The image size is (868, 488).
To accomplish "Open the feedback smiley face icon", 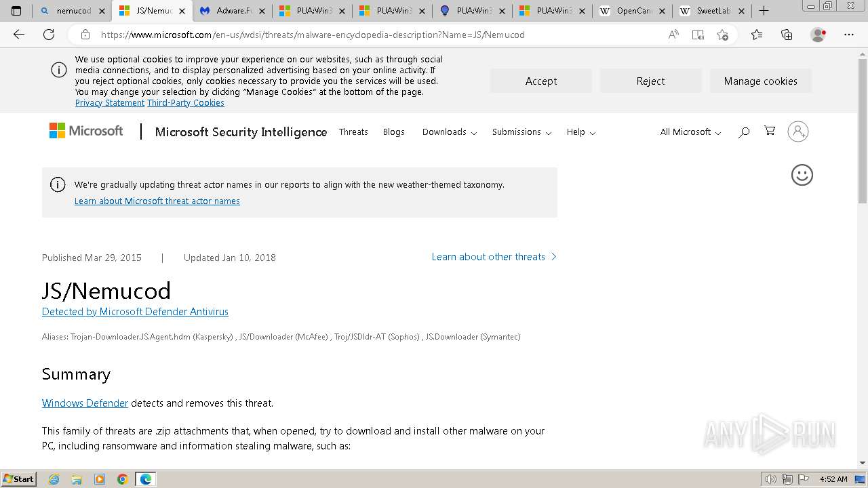I will pyautogui.click(x=802, y=175).
